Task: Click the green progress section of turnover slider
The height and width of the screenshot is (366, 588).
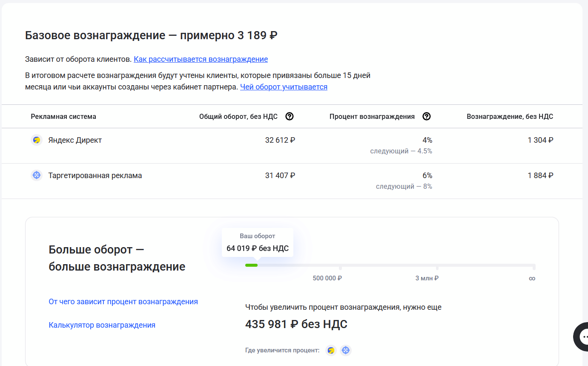Action: click(x=252, y=265)
